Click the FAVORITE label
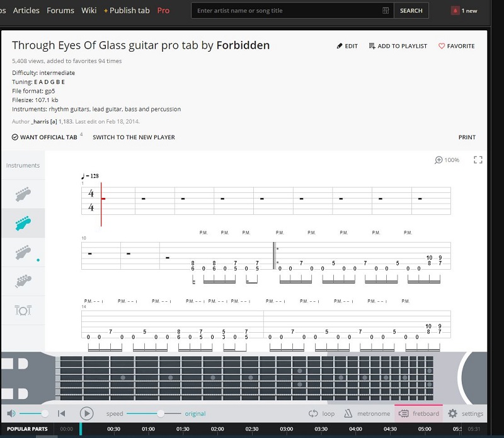The image size is (504, 438). tap(461, 46)
